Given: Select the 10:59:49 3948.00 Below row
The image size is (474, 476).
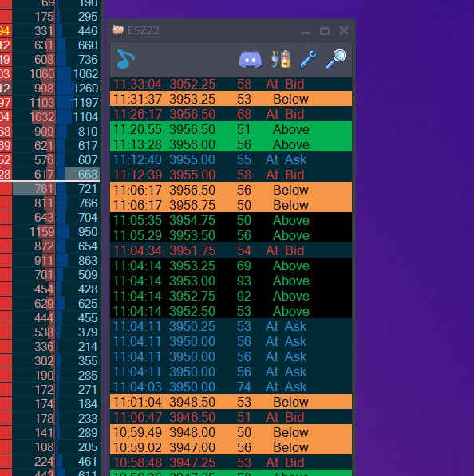Looking at the screenshot, I should click(231, 432).
